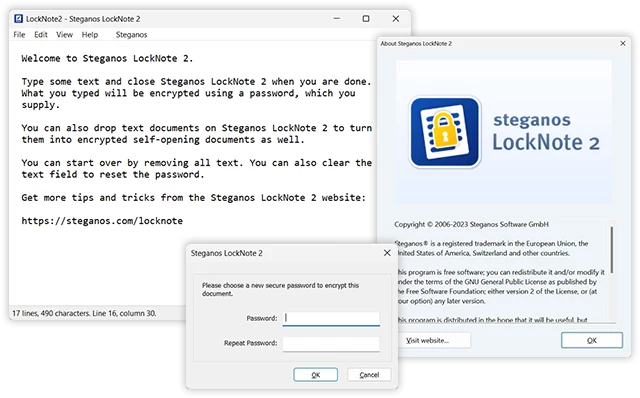This screenshot has height=398, width=640.
Task: Click the GNU General Public License paragraph
Action: pos(500,287)
